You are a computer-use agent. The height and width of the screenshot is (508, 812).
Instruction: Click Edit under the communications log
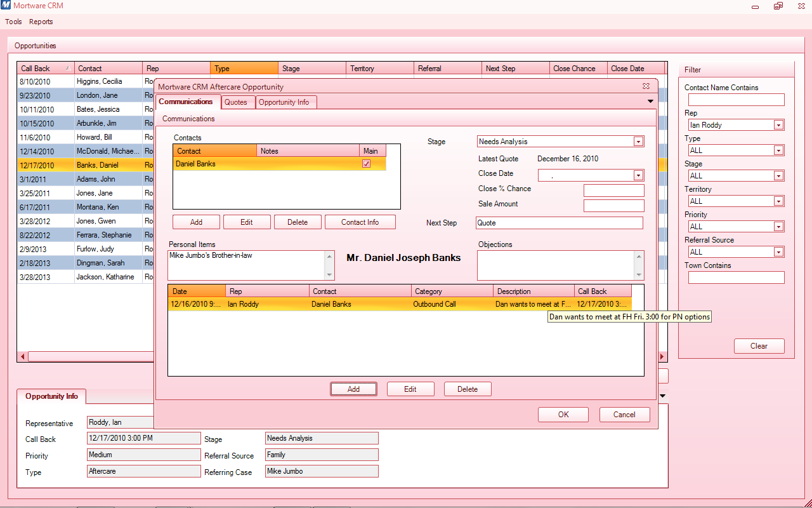coord(410,389)
